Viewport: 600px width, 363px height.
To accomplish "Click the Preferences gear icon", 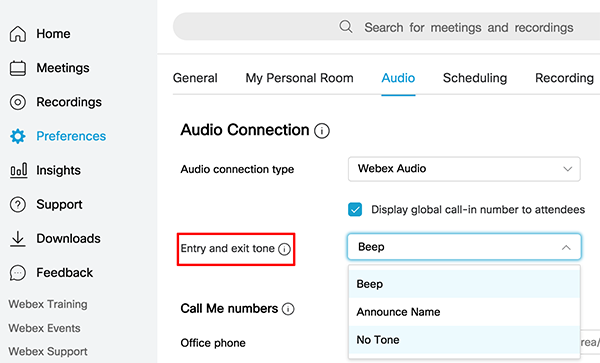I will [18, 136].
